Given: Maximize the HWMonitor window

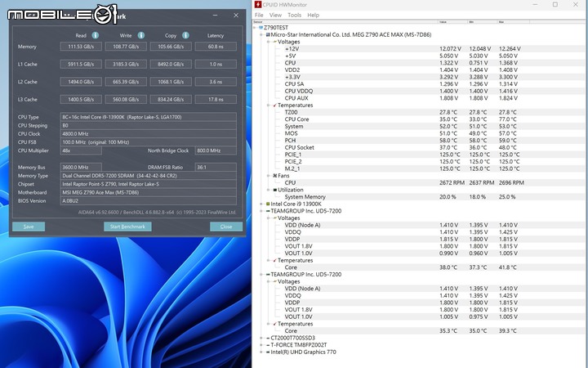Looking at the screenshot, I should (555, 5).
